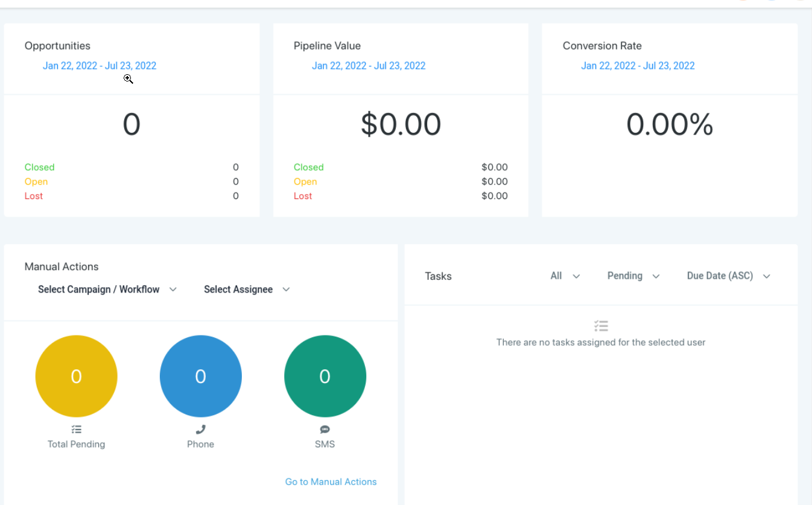
Task: Click the checklist icon in empty Tasks panel
Action: [601, 326]
